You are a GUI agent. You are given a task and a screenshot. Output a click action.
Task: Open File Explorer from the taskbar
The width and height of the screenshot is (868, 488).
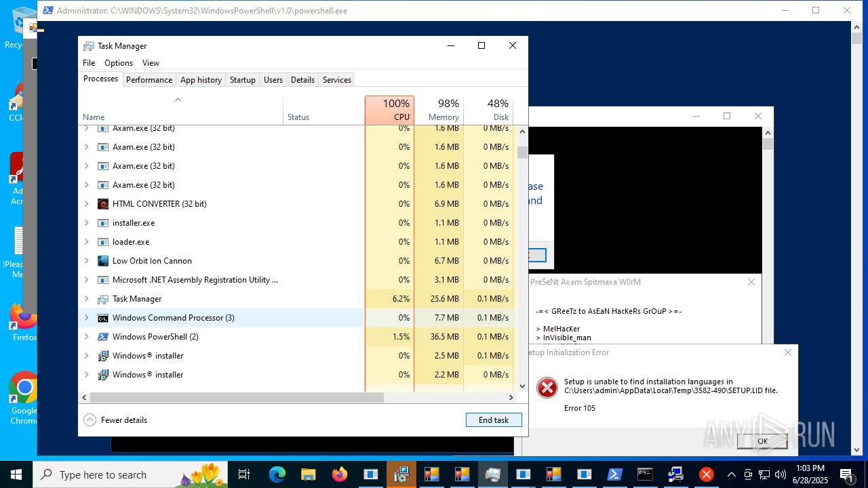click(x=309, y=474)
